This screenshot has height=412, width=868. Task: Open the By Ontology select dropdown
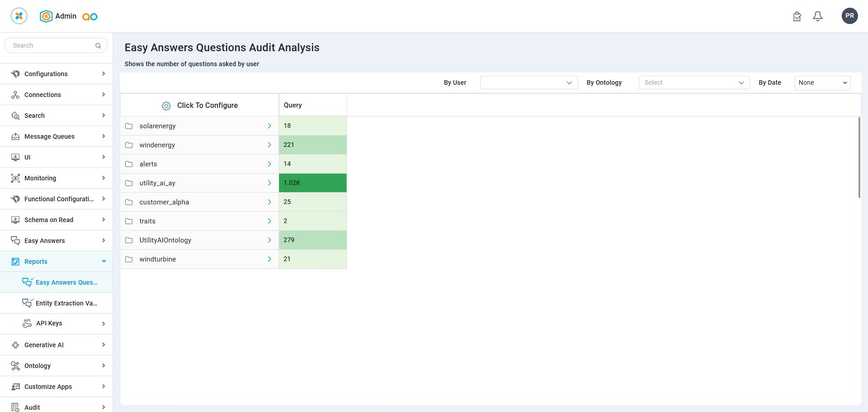[x=694, y=82]
